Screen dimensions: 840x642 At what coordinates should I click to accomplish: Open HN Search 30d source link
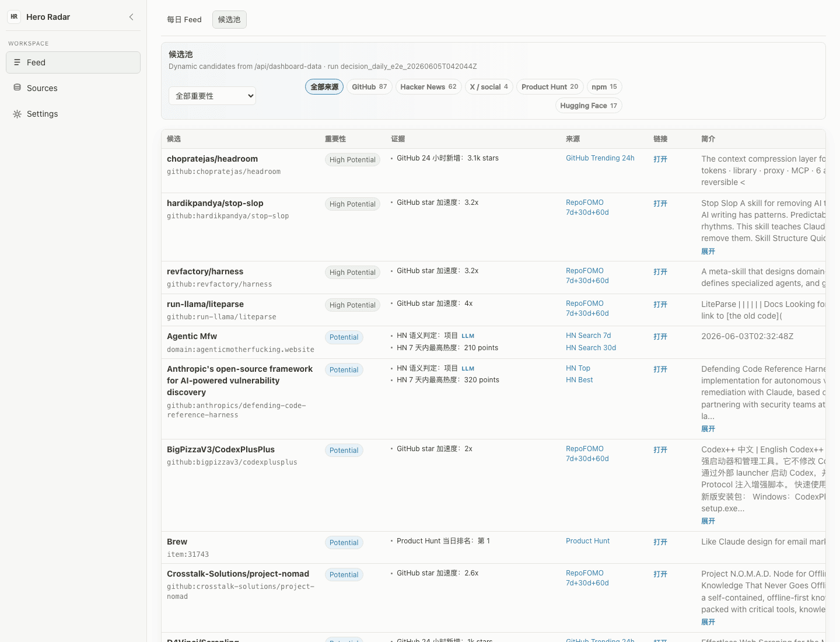click(x=591, y=347)
